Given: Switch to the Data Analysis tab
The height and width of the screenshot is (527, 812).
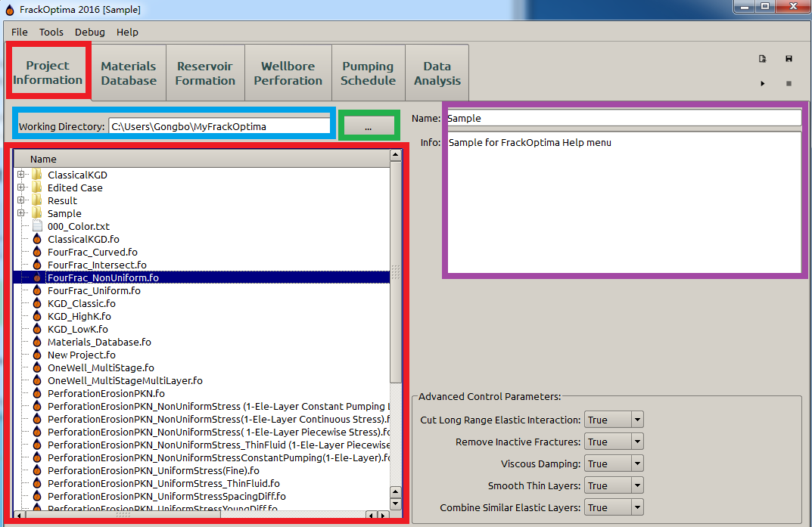Looking at the screenshot, I should tap(437, 73).
